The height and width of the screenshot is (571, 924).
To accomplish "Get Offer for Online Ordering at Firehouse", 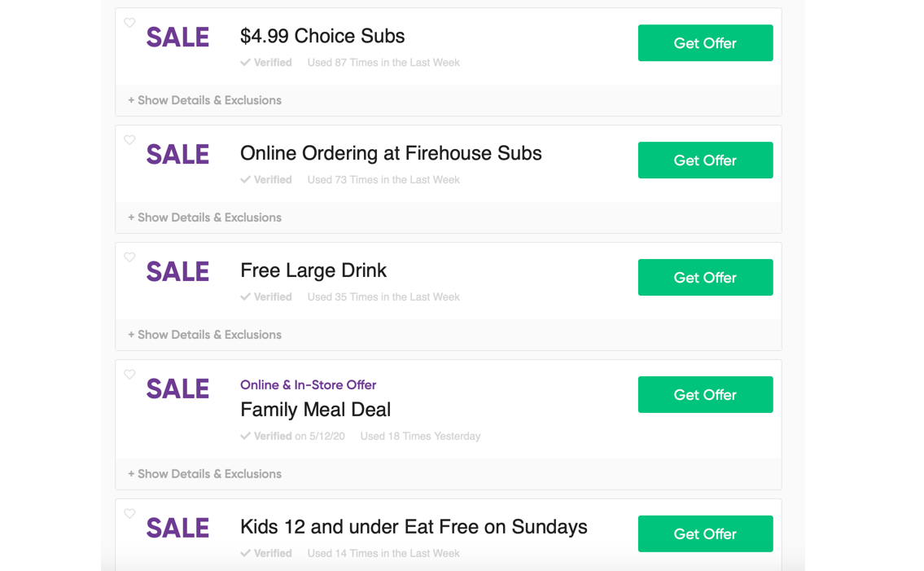I will 705,160.
